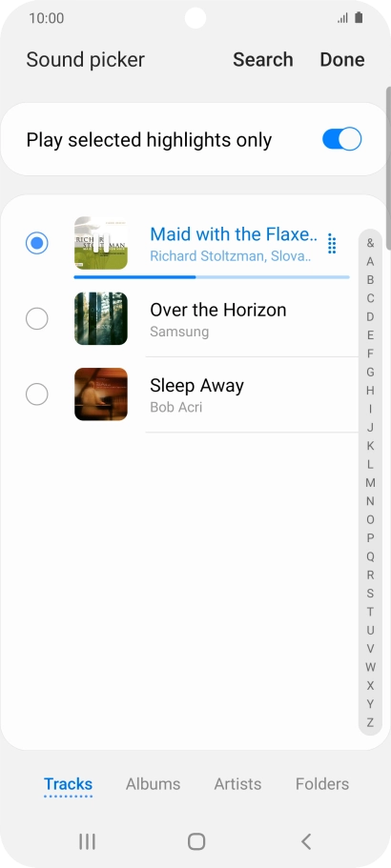391x868 pixels.
Task: Tap the selected Maid with the Flaxen radio button
Action: 36,243
